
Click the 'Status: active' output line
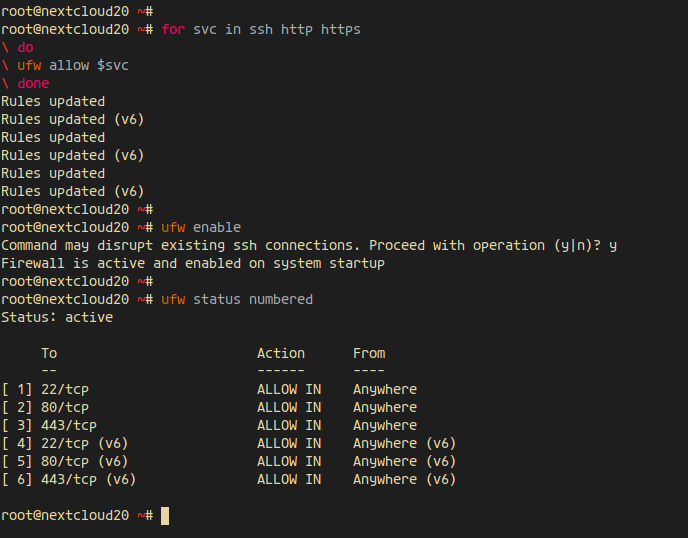point(57,317)
